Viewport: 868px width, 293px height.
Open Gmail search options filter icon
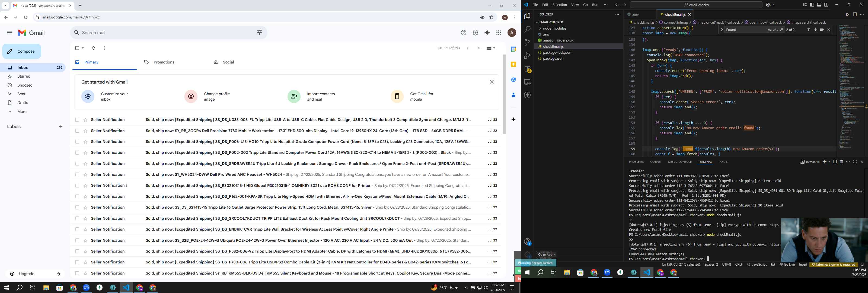tap(260, 33)
